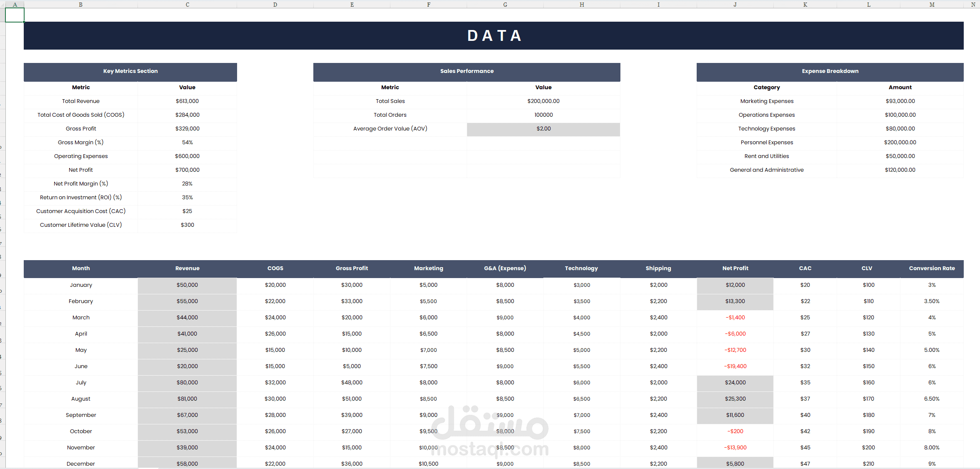Select Key Metrics Section header cell

130,71
